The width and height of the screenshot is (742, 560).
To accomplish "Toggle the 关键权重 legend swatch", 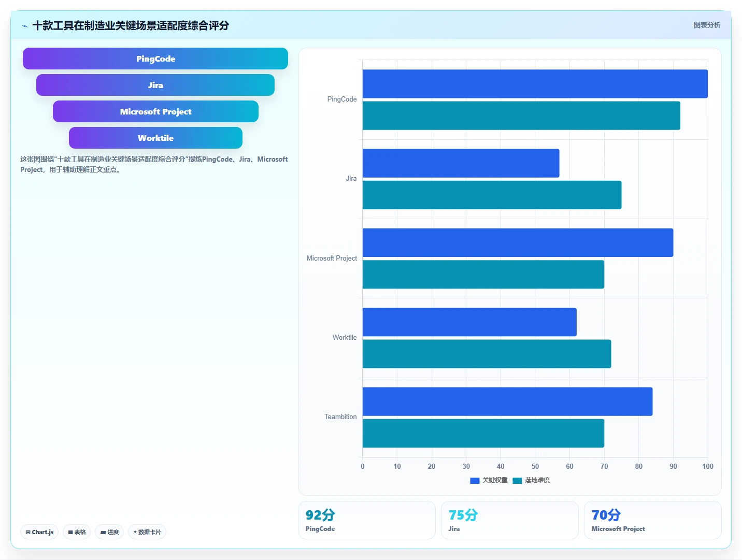I will coord(475,480).
